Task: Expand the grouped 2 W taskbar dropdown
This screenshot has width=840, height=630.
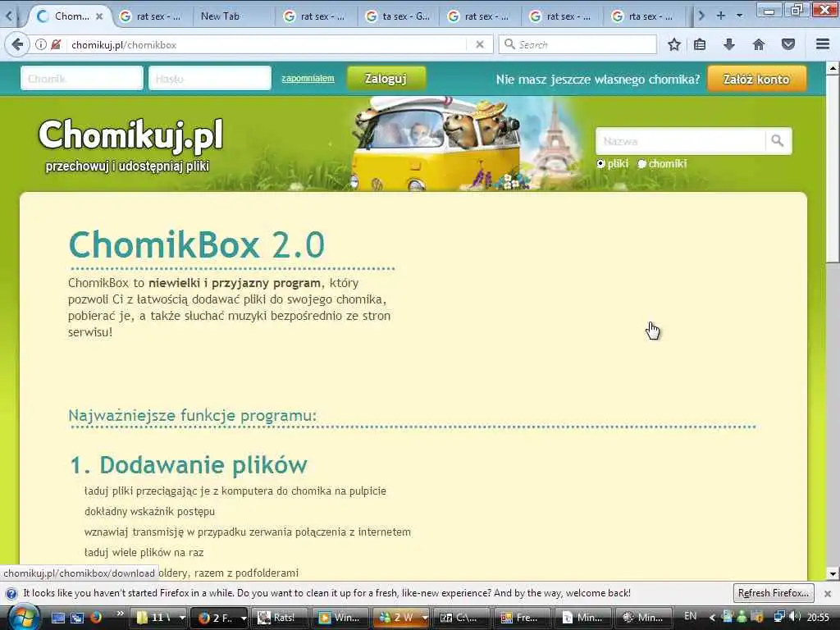Action: [x=424, y=618]
